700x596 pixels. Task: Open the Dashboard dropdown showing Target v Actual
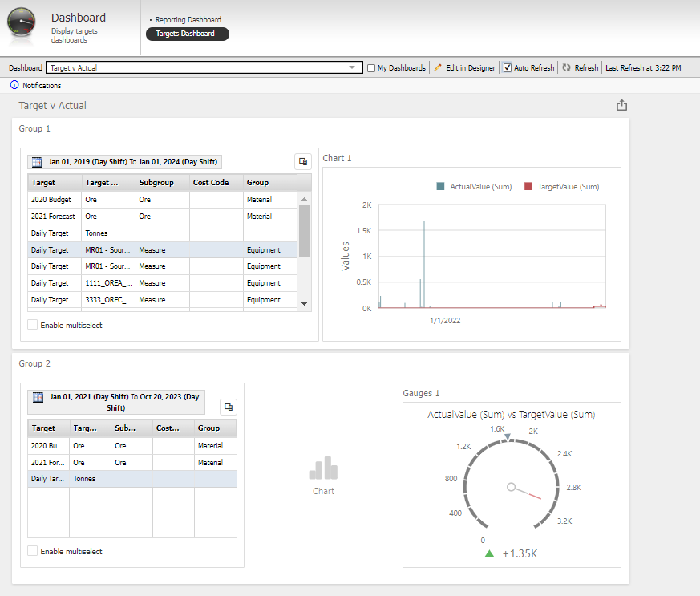click(x=353, y=67)
